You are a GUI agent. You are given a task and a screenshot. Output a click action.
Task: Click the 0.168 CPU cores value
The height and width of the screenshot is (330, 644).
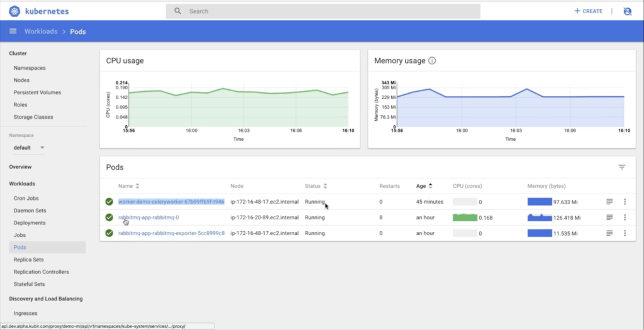coord(485,217)
